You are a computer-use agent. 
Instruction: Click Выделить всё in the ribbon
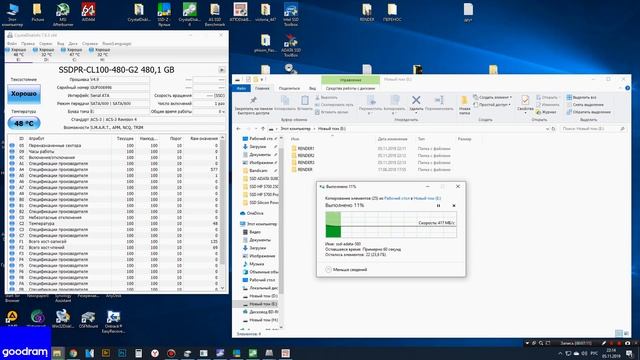point(581,98)
